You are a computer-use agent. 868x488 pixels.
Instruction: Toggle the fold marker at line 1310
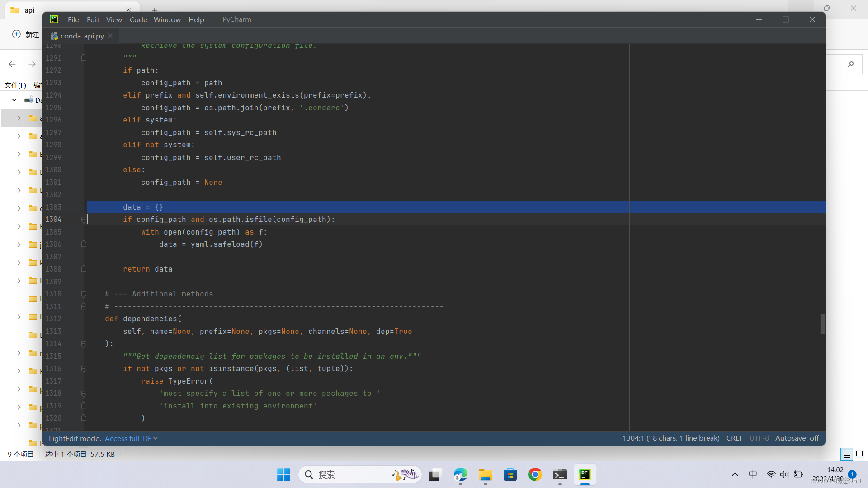(x=84, y=294)
